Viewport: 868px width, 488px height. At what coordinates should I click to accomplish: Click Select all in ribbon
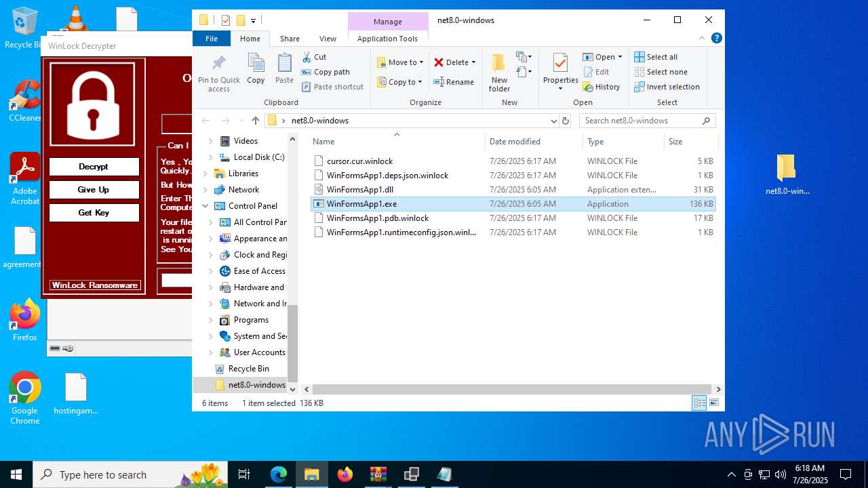656,57
